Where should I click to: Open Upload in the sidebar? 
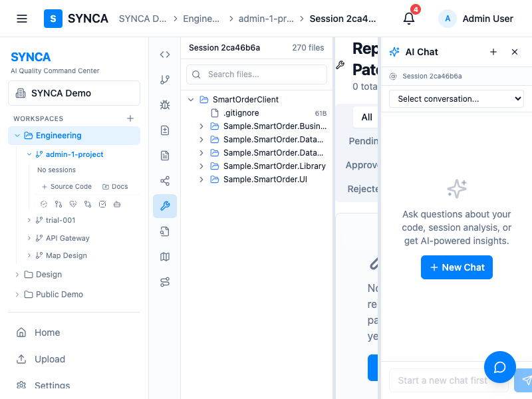click(49, 359)
